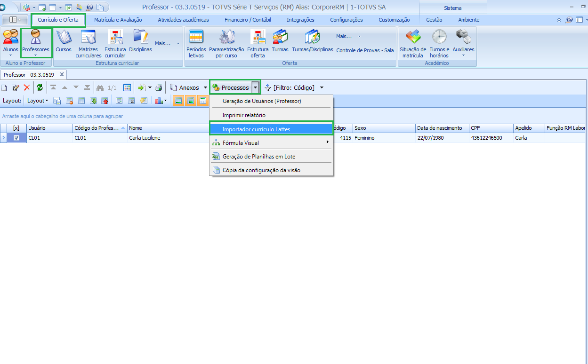Click the Processos button
The image size is (588, 364).
click(x=231, y=87)
